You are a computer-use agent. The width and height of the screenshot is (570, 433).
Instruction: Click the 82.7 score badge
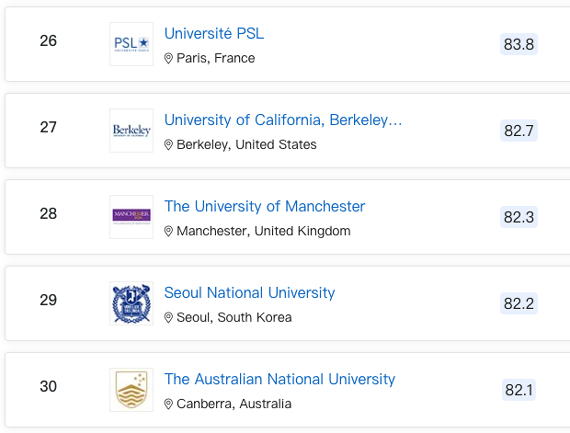coord(519,131)
